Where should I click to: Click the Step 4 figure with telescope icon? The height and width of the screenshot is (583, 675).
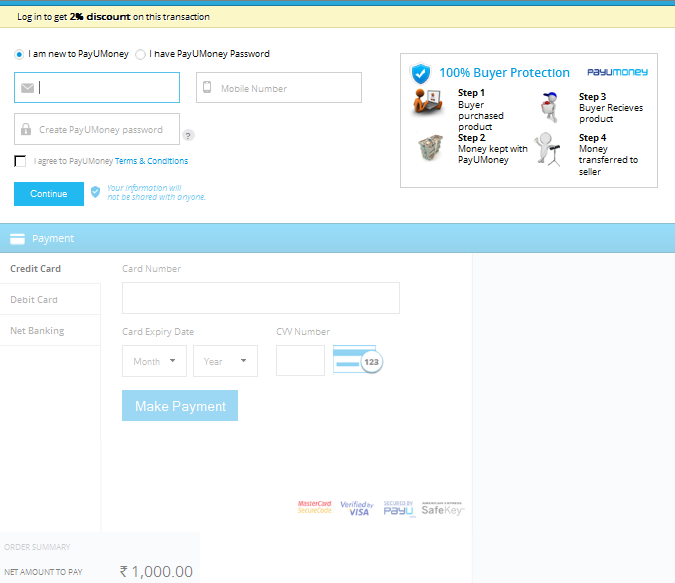pos(548,149)
